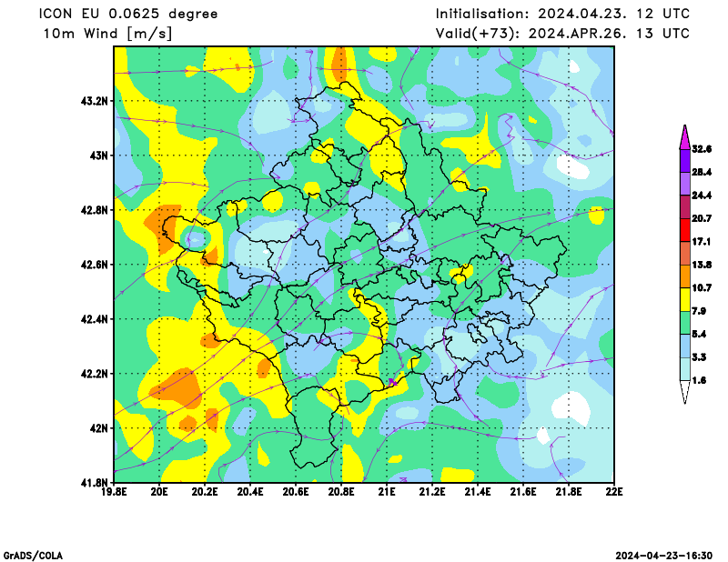Click the 20.8E longitude label

coord(341,492)
